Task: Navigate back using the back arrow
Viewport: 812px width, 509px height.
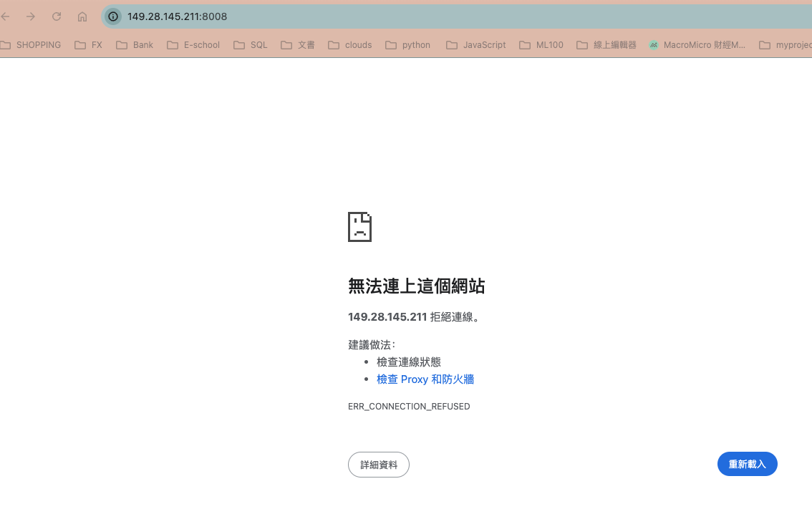Action: pos(6,16)
